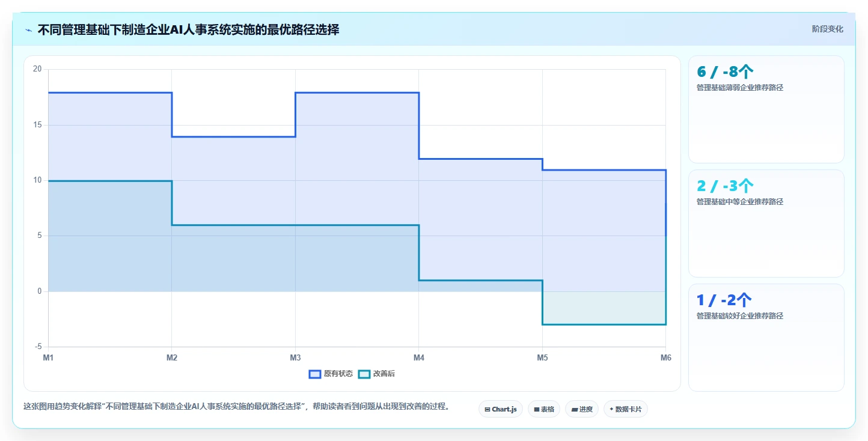Click the blue 原有状态 legend swatch
Image resolution: width=868 pixels, height=441 pixels.
[x=314, y=374]
